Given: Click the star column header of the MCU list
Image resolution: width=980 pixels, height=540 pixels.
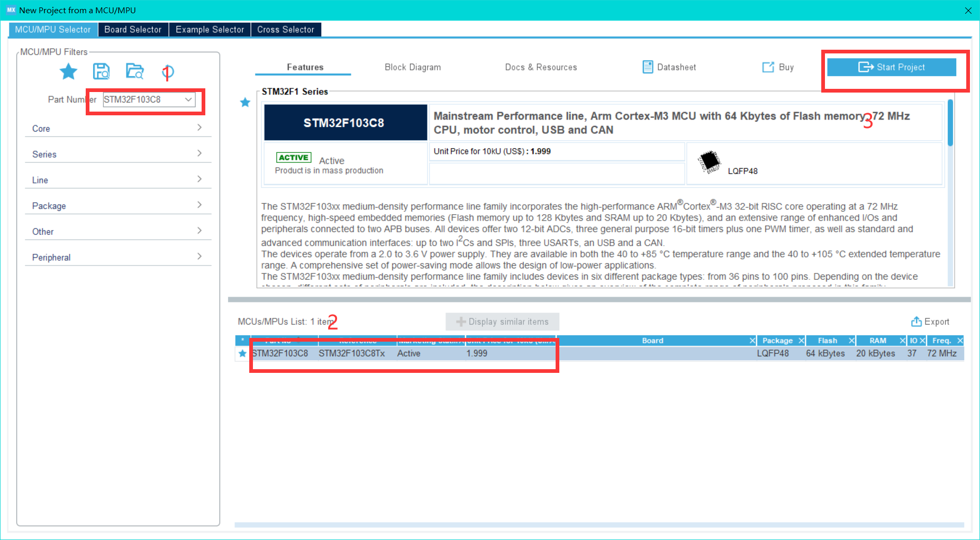Looking at the screenshot, I should tap(242, 341).
